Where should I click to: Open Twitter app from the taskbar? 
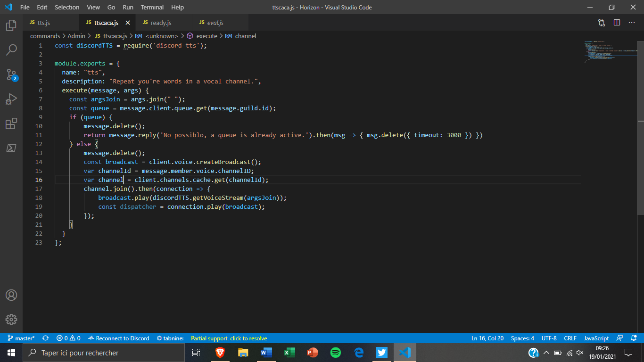coord(382,353)
